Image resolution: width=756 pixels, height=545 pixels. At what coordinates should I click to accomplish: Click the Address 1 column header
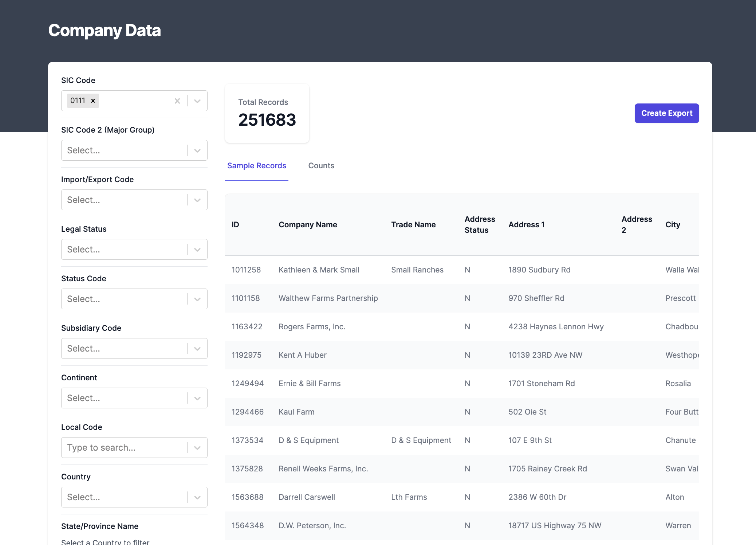click(x=527, y=225)
